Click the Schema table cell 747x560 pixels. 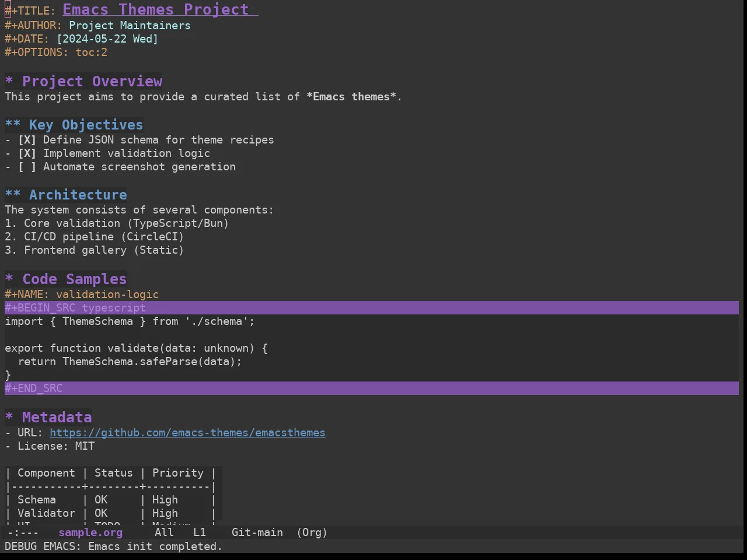(37, 500)
